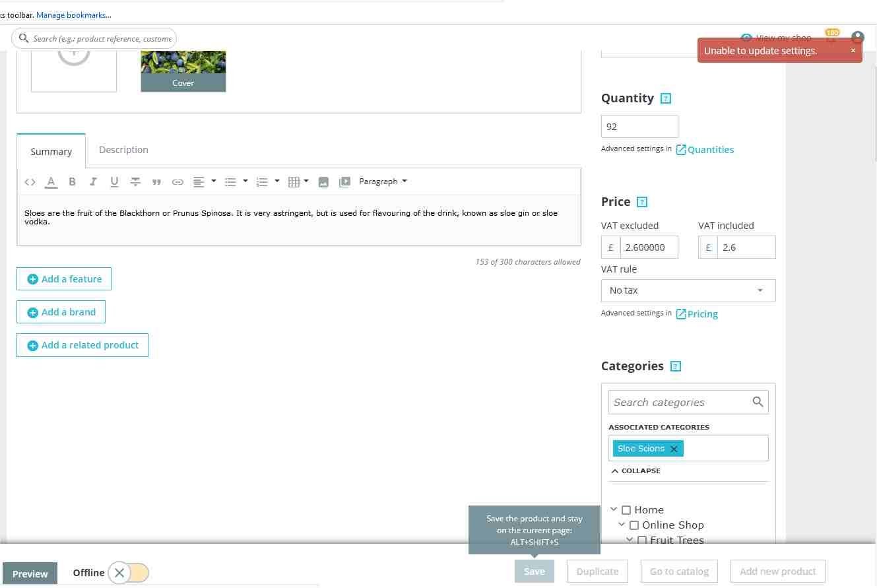Screen dimensions: 877x588
Task: Click the Add a brand button
Action: click(x=61, y=312)
